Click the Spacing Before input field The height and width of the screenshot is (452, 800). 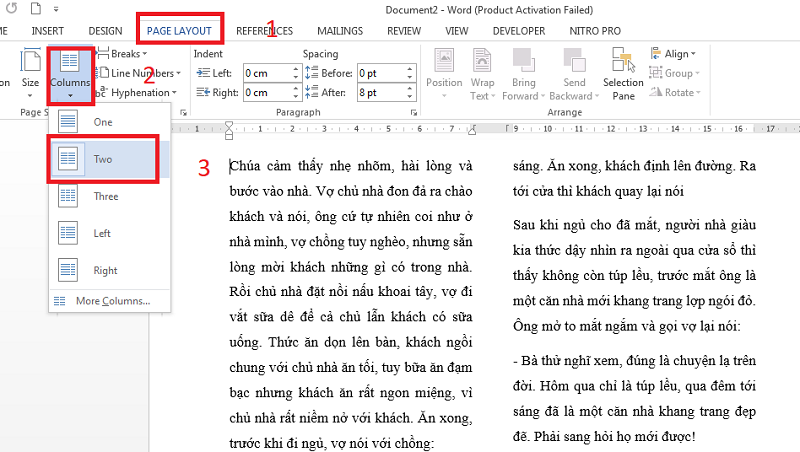click(x=382, y=73)
